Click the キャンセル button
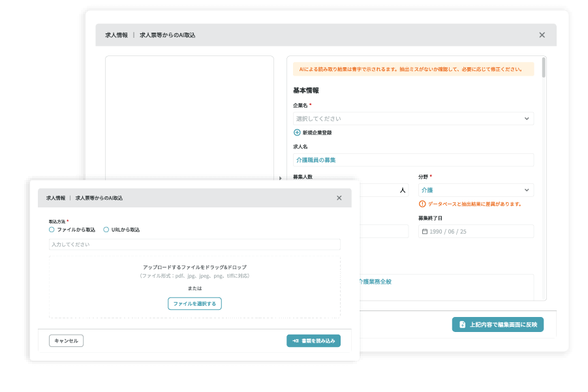The height and width of the screenshot is (392, 588). 66,340
